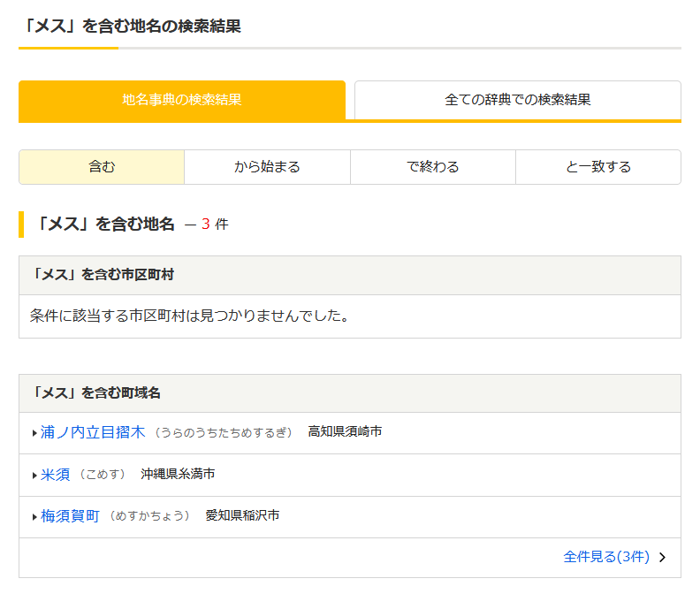Click the 沖縄県糸満市 location text
700x594 pixels.
click(x=178, y=475)
